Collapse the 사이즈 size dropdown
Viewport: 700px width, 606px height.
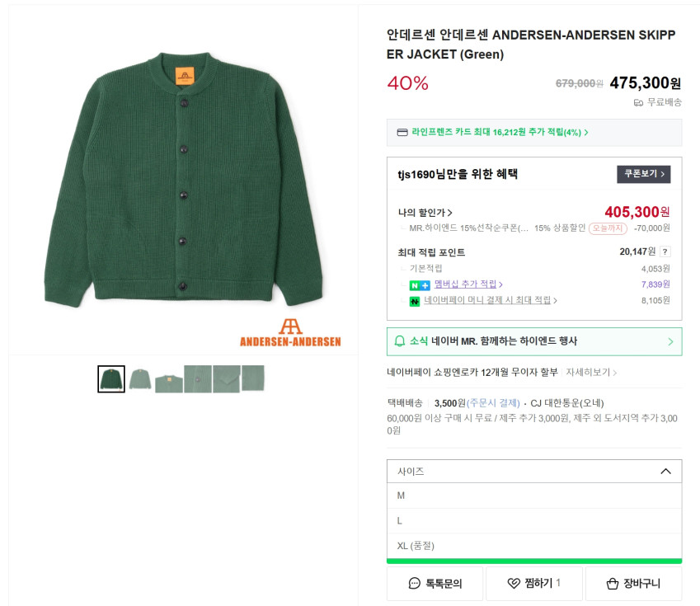665,472
